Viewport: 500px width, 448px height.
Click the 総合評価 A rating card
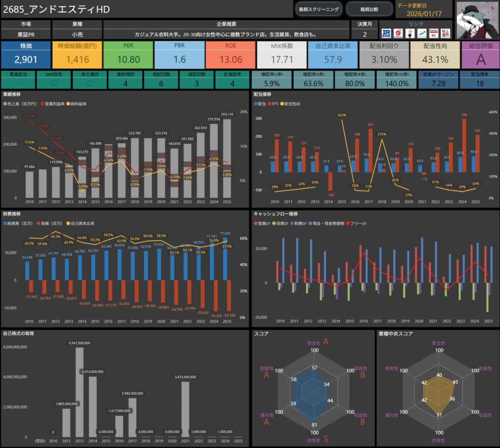[x=480, y=55]
